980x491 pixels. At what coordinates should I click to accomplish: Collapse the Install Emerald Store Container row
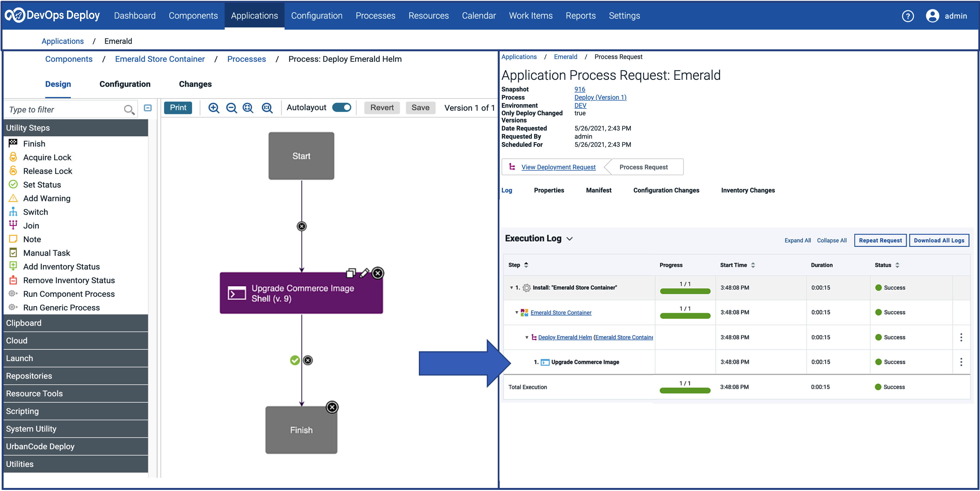(x=511, y=288)
